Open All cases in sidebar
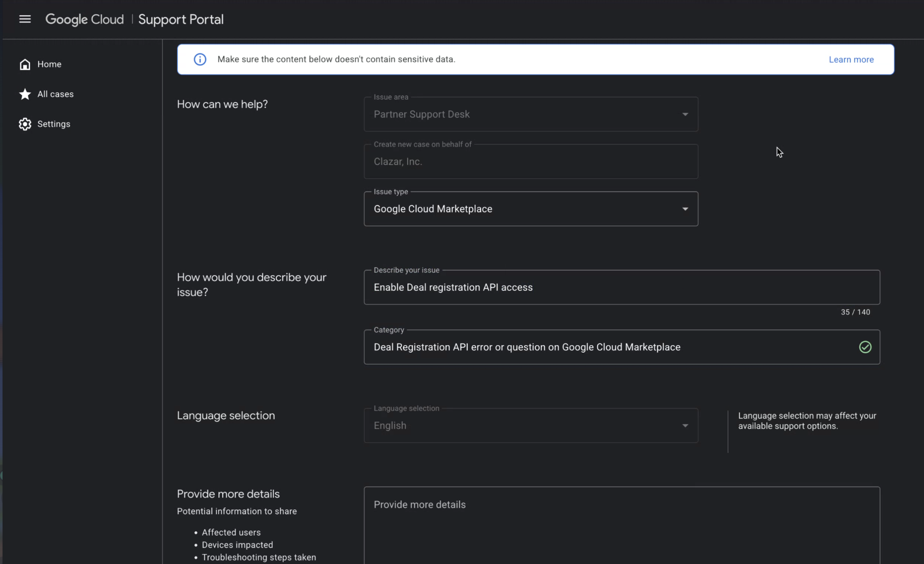This screenshot has width=924, height=564. point(55,94)
